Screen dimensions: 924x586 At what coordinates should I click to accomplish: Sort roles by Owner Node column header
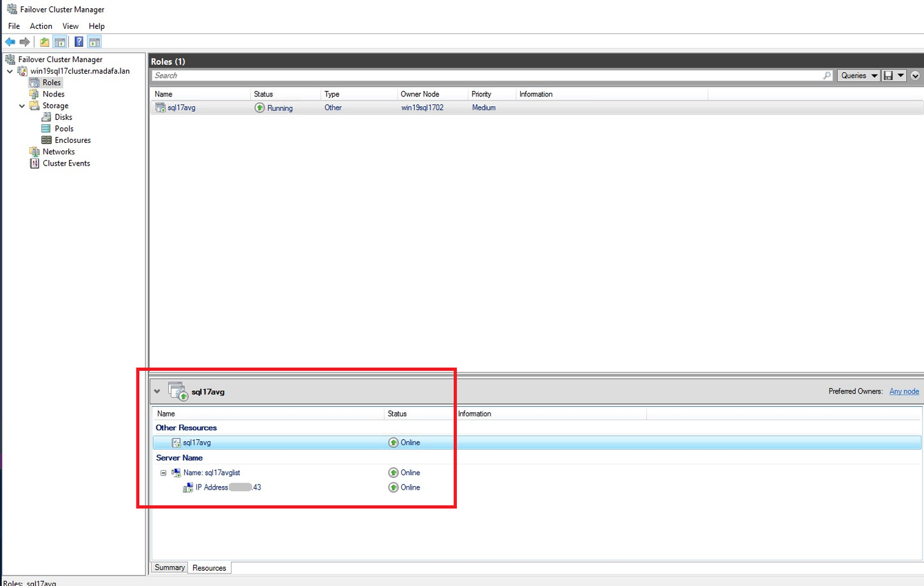coord(433,94)
